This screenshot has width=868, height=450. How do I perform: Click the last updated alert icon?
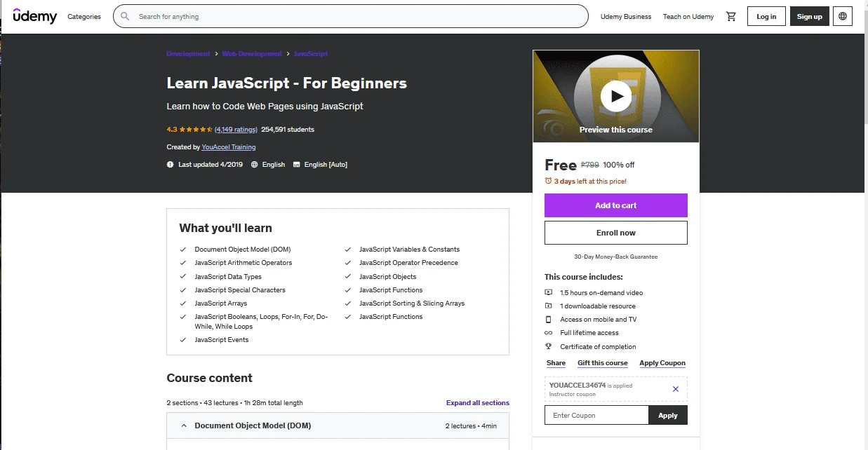170,165
